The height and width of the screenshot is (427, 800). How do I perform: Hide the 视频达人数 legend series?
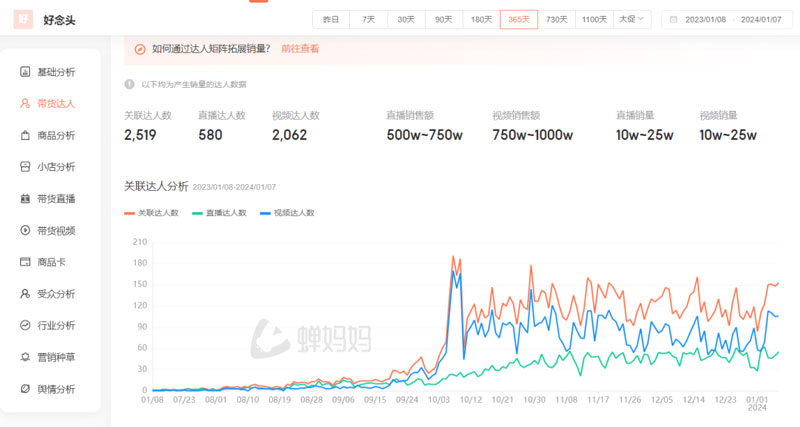coord(287,213)
